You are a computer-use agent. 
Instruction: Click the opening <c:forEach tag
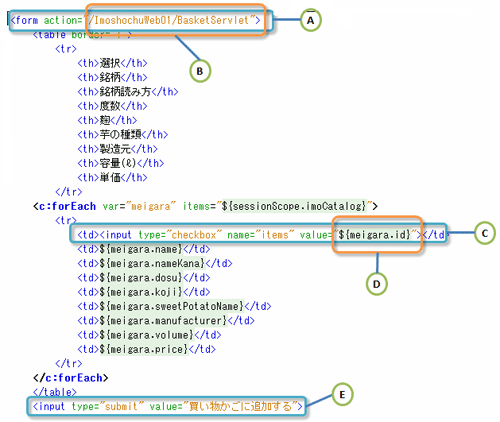64,206
